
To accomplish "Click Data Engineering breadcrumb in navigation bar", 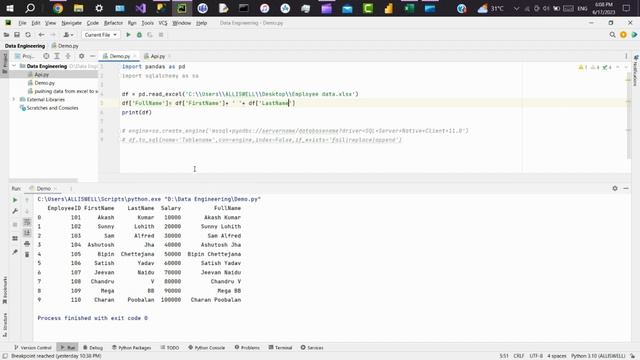I will [x=25, y=46].
